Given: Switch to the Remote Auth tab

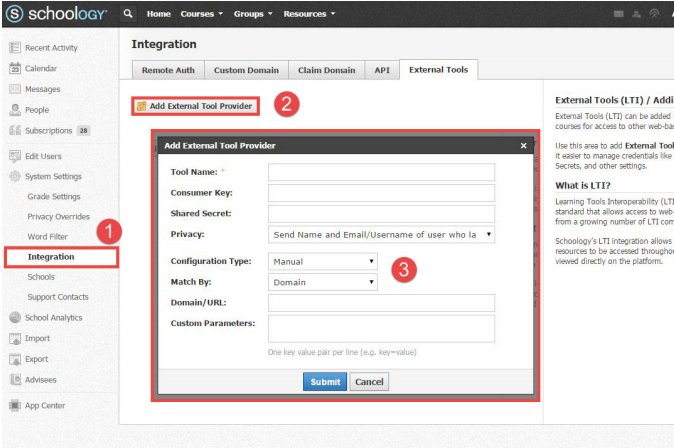Looking at the screenshot, I should (x=168, y=70).
